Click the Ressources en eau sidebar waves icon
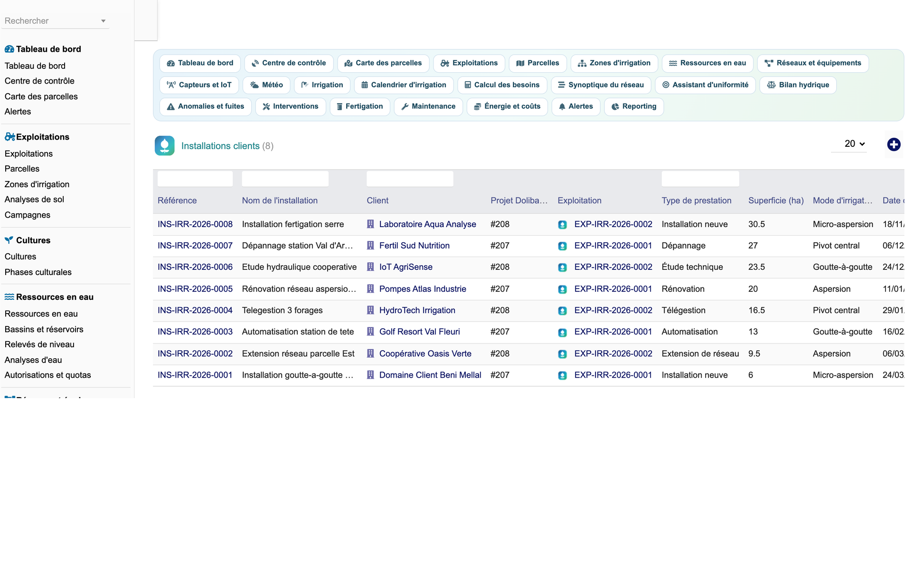 [x=9, y=297]
